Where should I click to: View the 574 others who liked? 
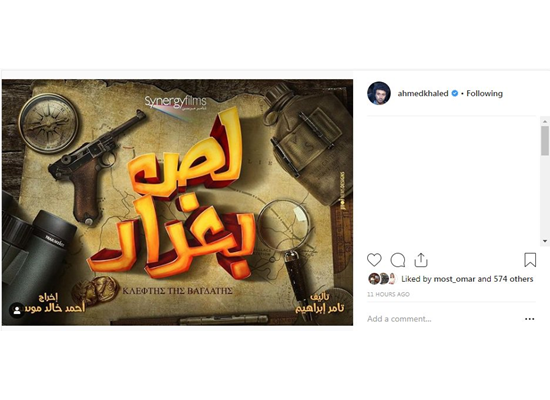pos(514,279)
